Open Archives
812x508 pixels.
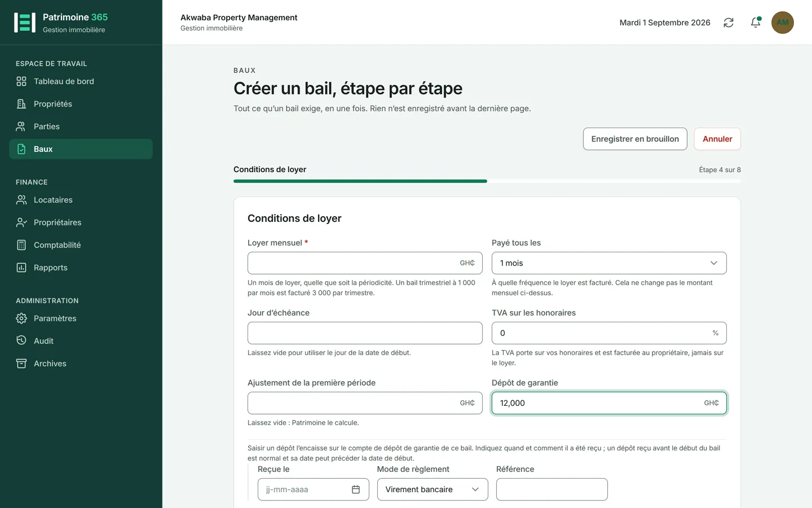pyautogui.click(x=81, y=364)
